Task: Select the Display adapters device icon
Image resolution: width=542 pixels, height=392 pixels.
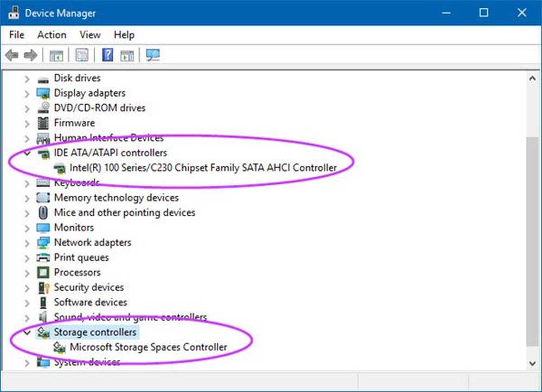Action: pos(43,93)
